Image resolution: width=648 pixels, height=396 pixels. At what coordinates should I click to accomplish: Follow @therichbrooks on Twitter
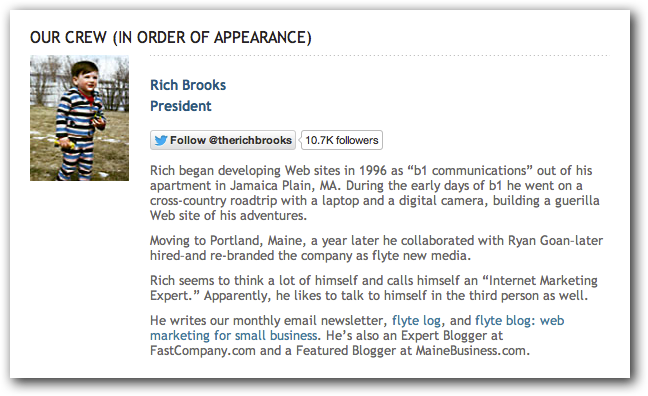pyautogui.click(x=223, y=140)
